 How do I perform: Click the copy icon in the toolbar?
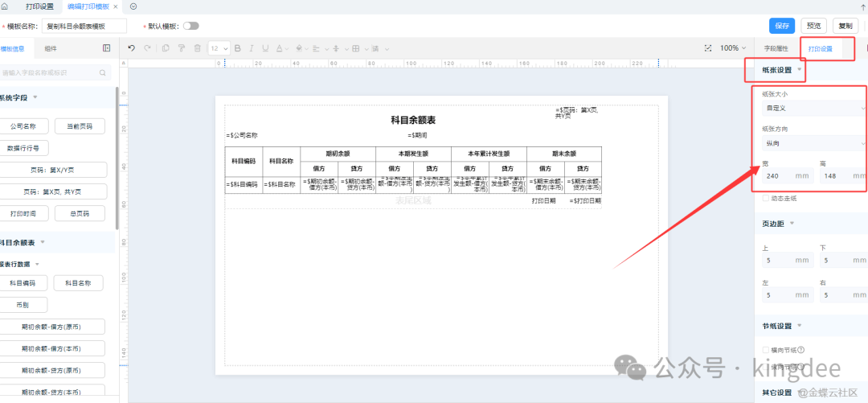[166, 48]
